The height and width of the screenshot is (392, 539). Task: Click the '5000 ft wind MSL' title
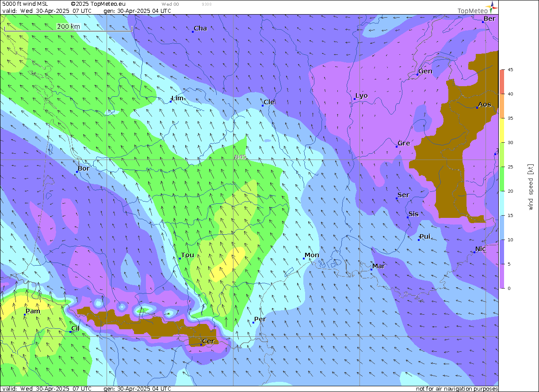tap(25, 4)
